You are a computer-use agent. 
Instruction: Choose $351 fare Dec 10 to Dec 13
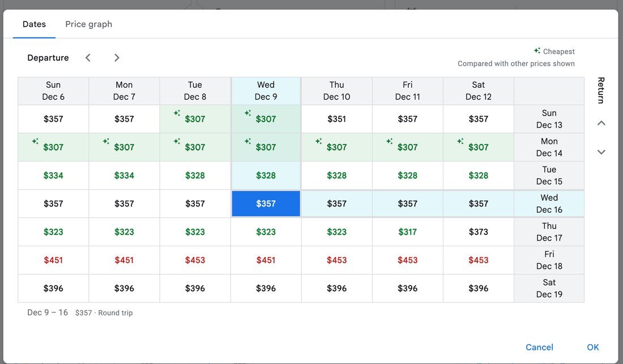(336, 119)
